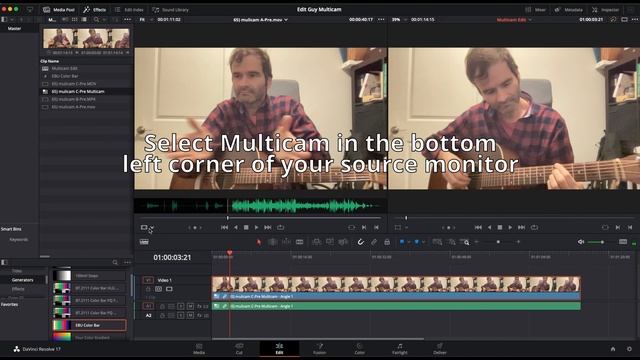Screen dimensions: 640x360
Task: Mute audio with the speaker icon
Action: [581, 242]
